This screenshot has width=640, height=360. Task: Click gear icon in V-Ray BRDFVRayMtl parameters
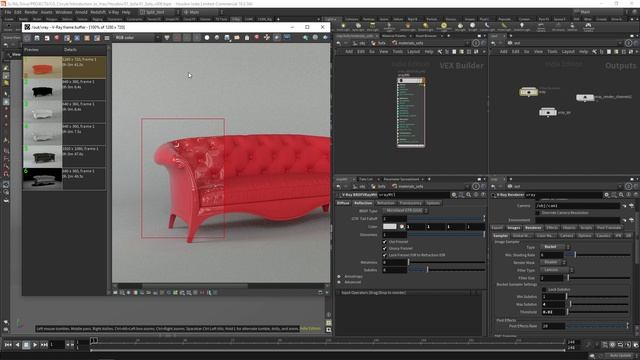click(454, 195)
